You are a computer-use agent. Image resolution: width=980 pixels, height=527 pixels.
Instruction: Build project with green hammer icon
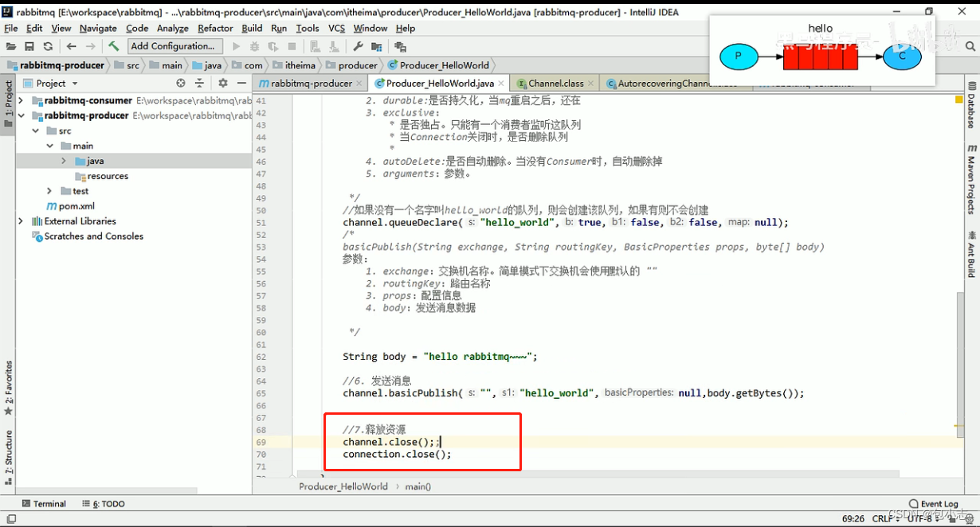coord(114,47)
